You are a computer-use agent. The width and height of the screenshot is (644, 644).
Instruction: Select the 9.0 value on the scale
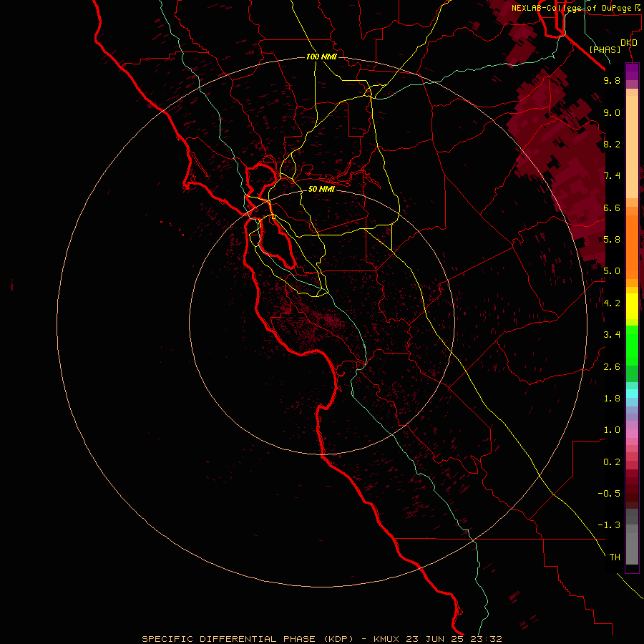(x=612, y=112)
